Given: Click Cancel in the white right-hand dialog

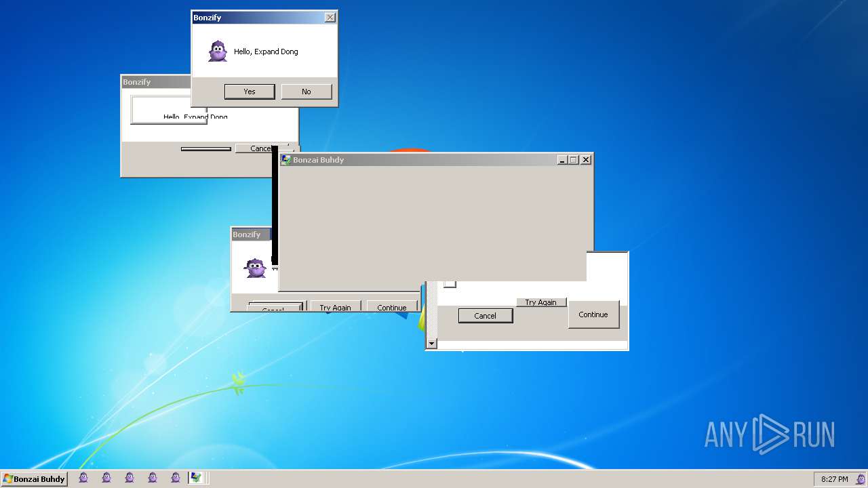Looking at the screenshot, I should click(486, 316).
